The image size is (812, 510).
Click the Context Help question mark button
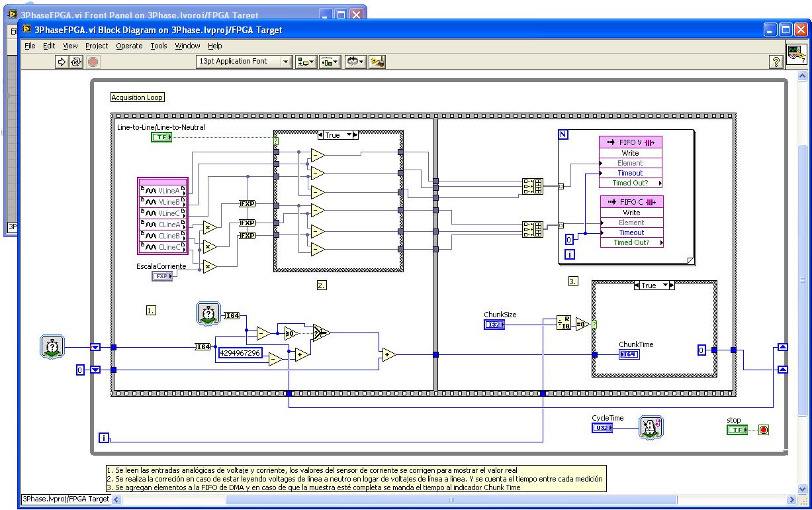click(776, 61)
